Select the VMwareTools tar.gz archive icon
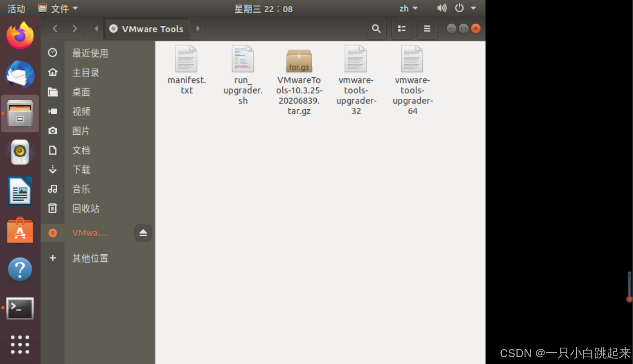This screenshot has height=364, width=633. [x=299, y=60]
